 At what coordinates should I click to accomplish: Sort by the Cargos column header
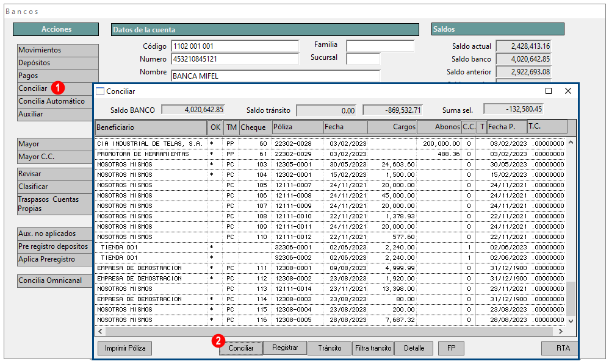392,127
